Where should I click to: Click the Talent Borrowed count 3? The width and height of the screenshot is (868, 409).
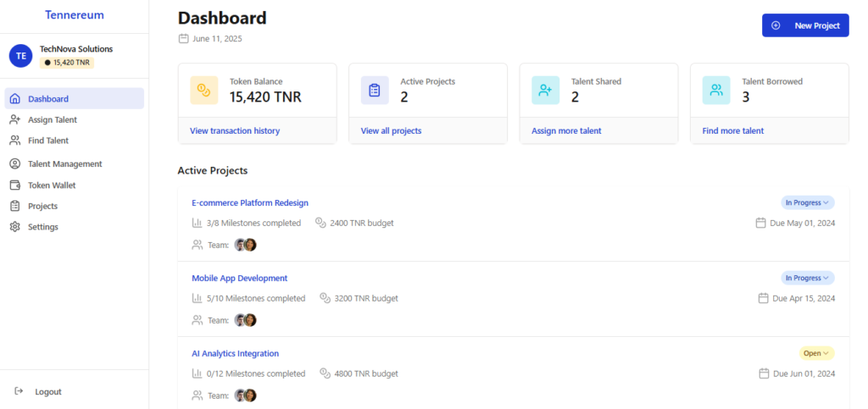click(x=746, y=97)
